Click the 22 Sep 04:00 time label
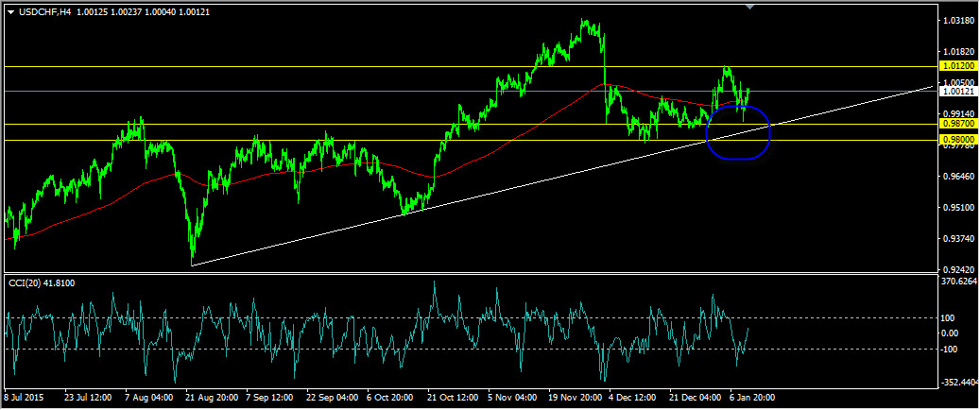Image resolution: width=980 pixels, height=410 pixels. [332, 397]
